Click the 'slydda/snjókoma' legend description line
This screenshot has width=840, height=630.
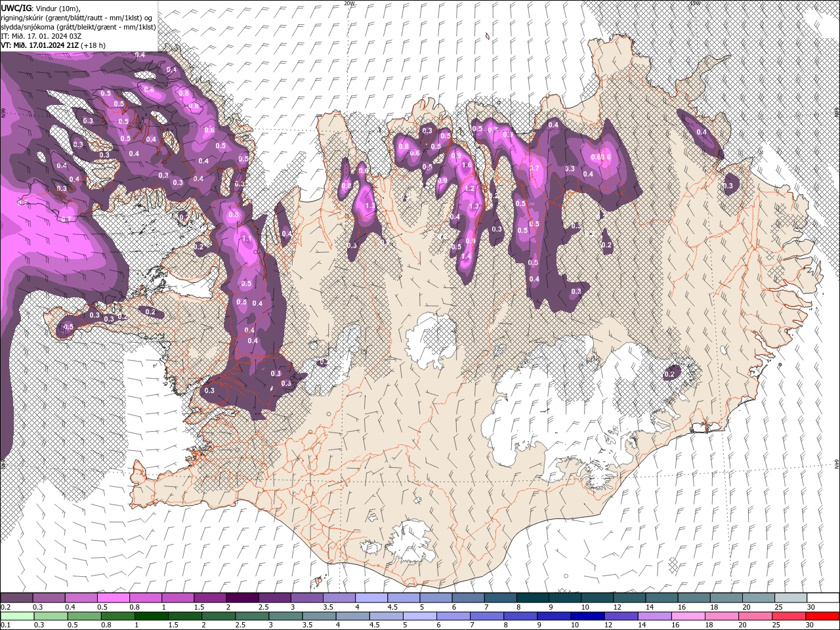click(x=78, y=27)
